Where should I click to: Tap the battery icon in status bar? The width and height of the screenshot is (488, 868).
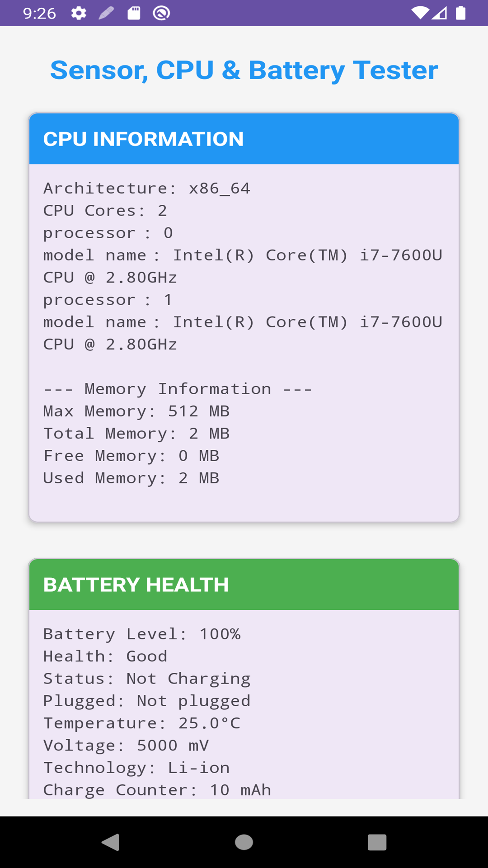tap(460, 13)
